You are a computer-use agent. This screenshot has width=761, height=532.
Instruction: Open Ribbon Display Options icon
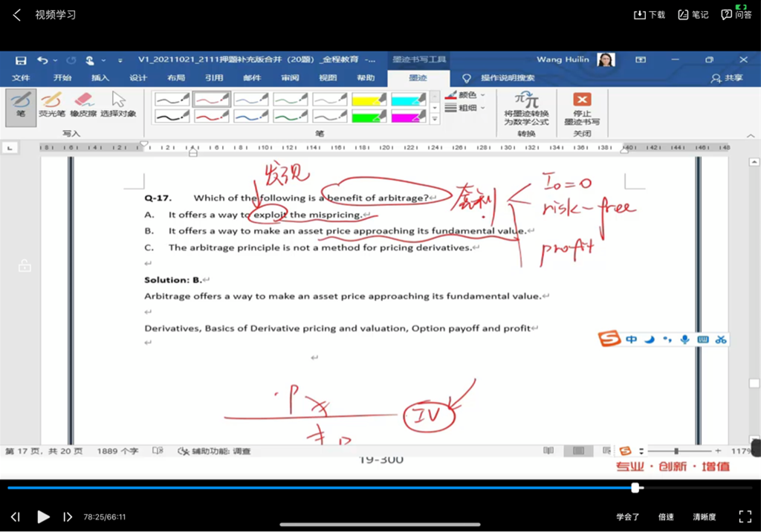(641, 59)
